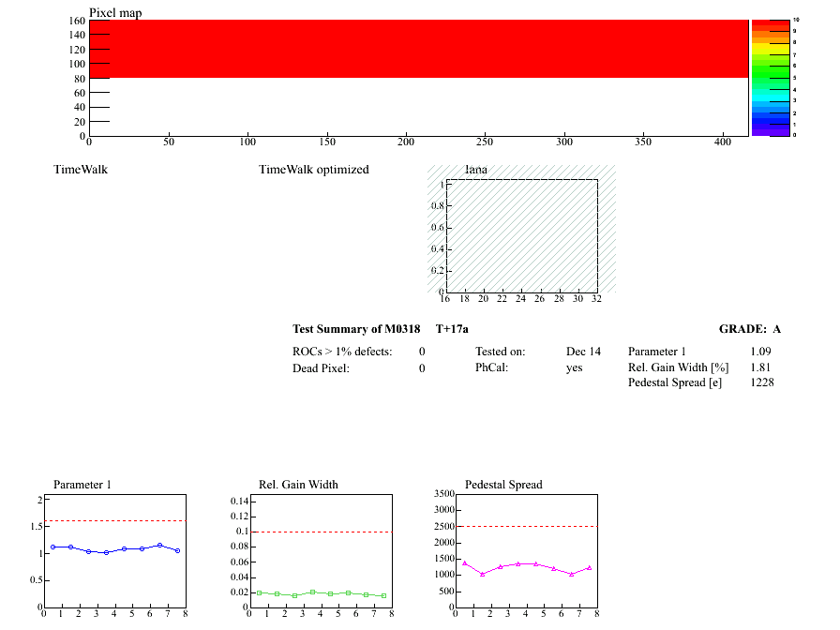Viewport: 840px width, 630px height.
Task: Click the TimeWalk optimized label
Action: click(313, 170)
